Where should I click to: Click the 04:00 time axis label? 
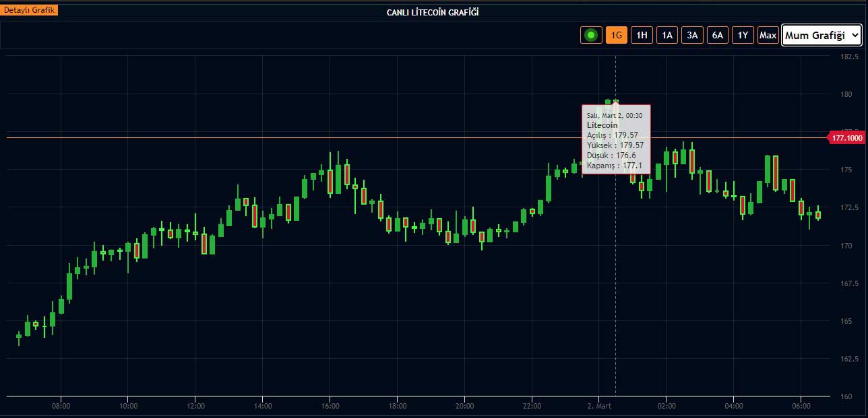coord(734,406)
